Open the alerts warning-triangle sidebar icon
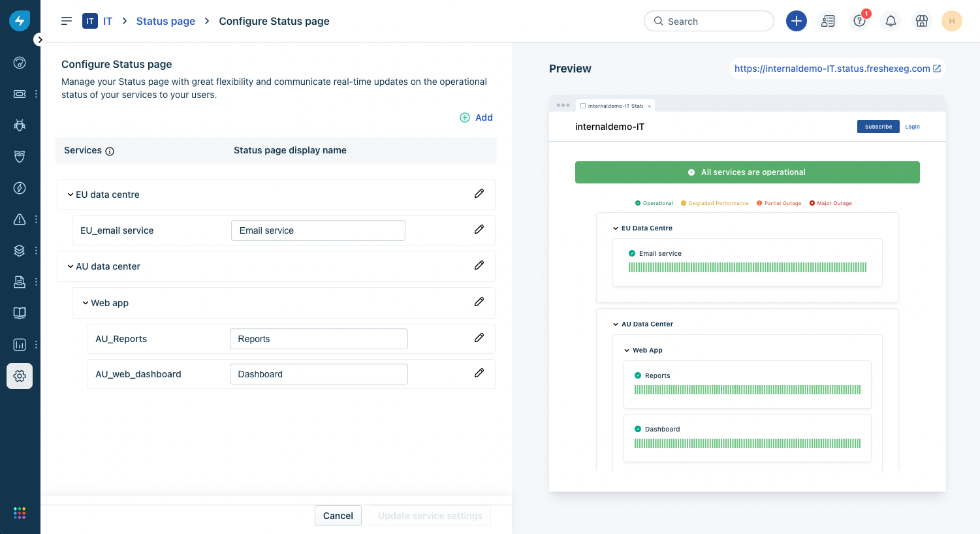The image size is (980, 534). click(x=19, y=219)
